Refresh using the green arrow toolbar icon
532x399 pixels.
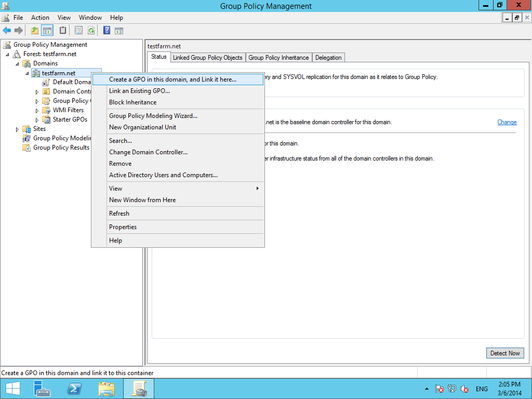(91, 31)
